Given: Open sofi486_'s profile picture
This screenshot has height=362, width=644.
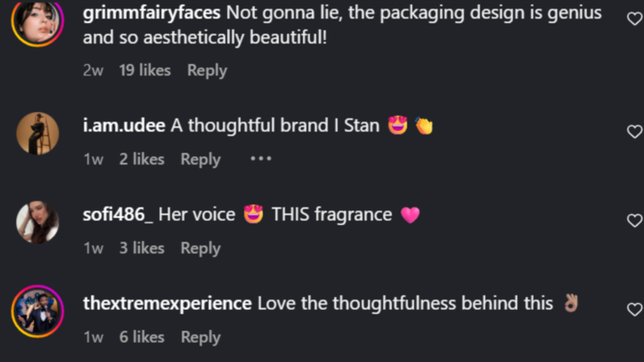Looking at the screenshot, I should click(x=38, y=222).
